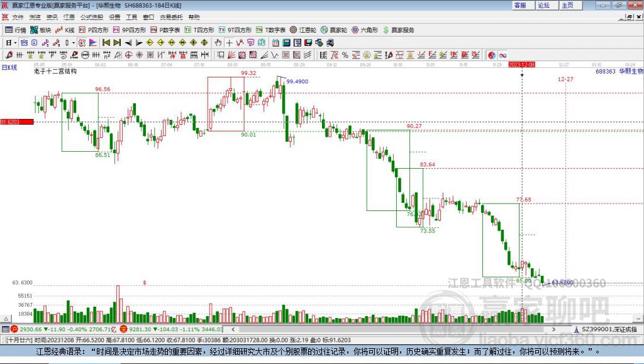Open the 交易委托 menu
This screenshot has height=364, width=644.
171,17
